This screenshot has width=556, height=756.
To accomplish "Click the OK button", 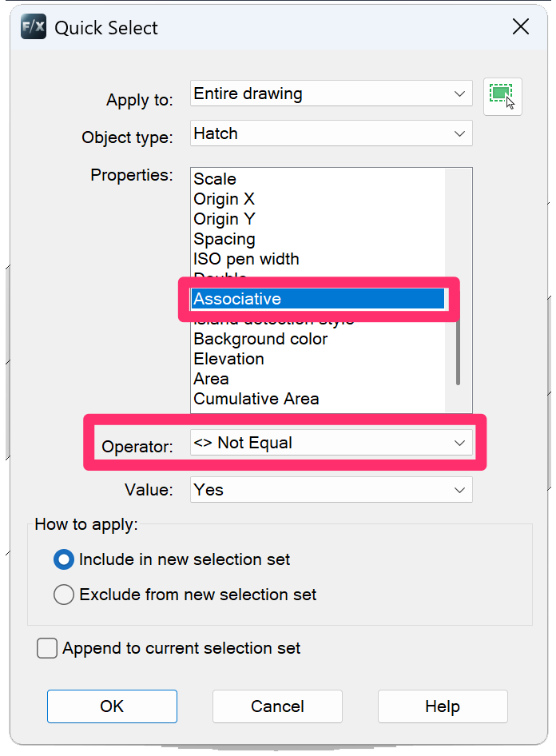I will click(x=111, y=706).
